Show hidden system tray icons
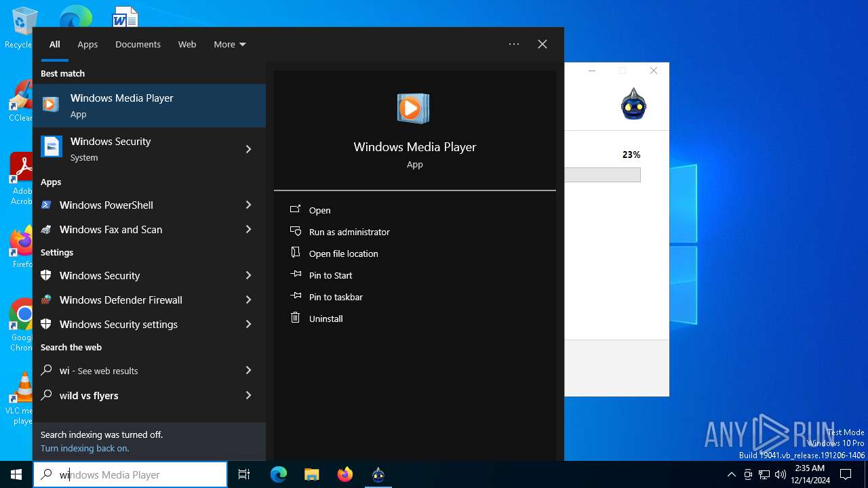Screen dimensions: 868x488 731,474
